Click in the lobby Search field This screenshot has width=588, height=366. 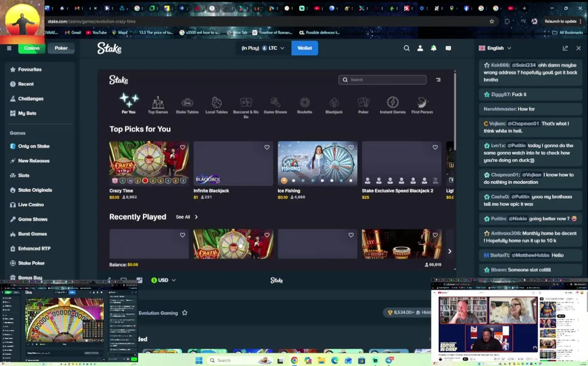pyautogui.click(x=383, y=79)
